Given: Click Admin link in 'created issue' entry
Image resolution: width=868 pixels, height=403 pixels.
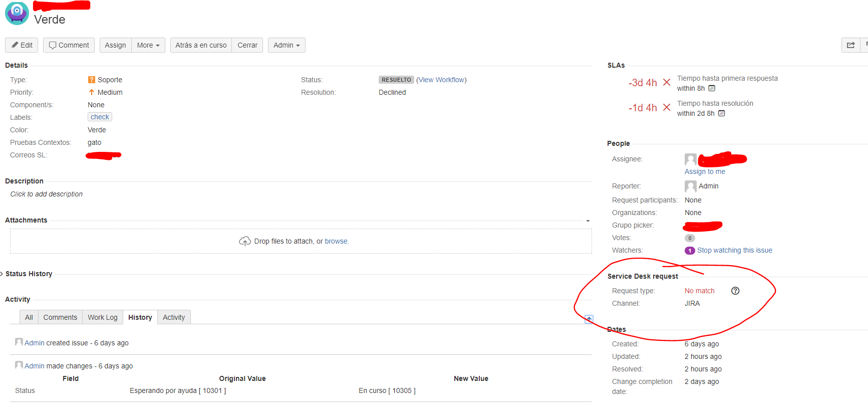Looking at the screenshot, I should 35,343.
